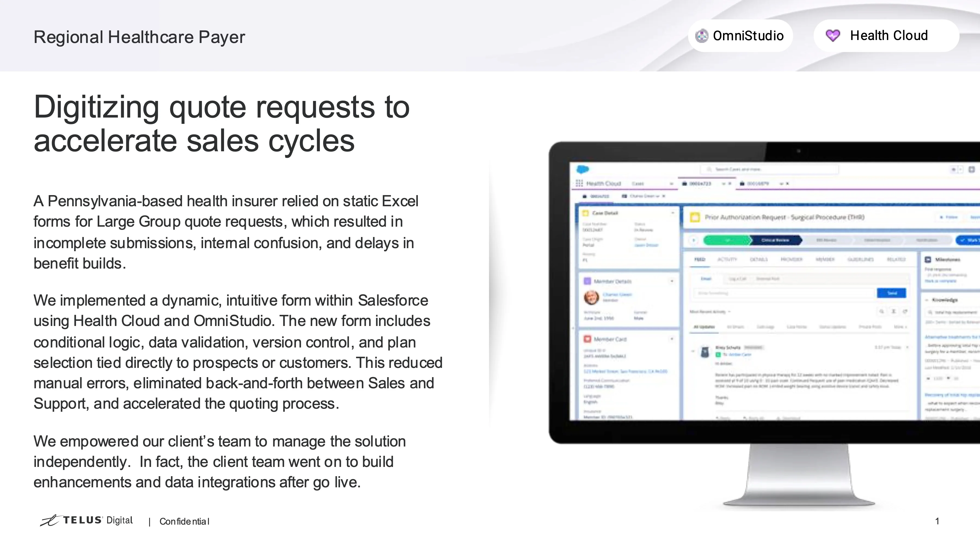The height and width of the screenshot is (551, 980).
Task: Select the Clinical Review path stage
Action: 775,240
